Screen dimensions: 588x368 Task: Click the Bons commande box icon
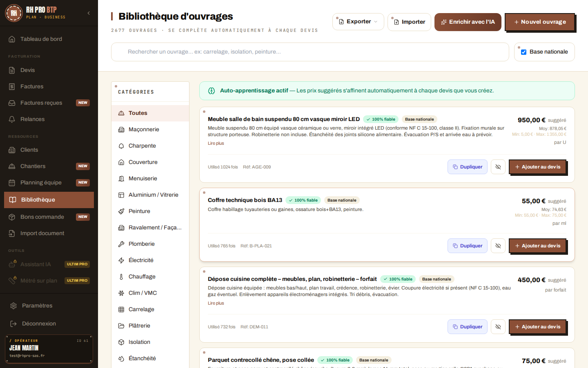coord(12,217)
